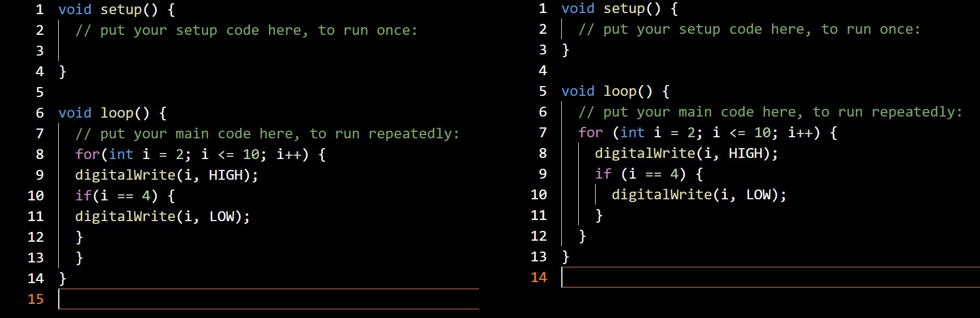Click the if keyword in right editor
Viewport: 980px width, 318px height.
click(x=603, y=174)
